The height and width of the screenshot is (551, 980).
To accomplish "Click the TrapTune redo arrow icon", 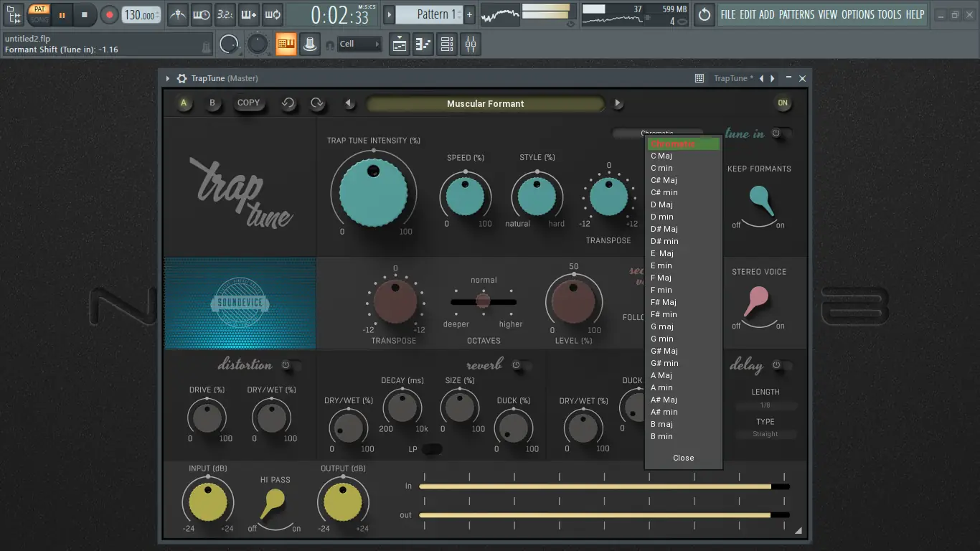I will [317, 103].
